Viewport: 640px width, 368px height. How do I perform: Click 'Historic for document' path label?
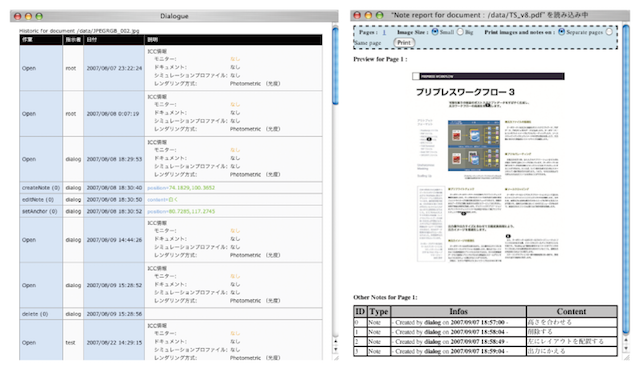tap(79, 31)
